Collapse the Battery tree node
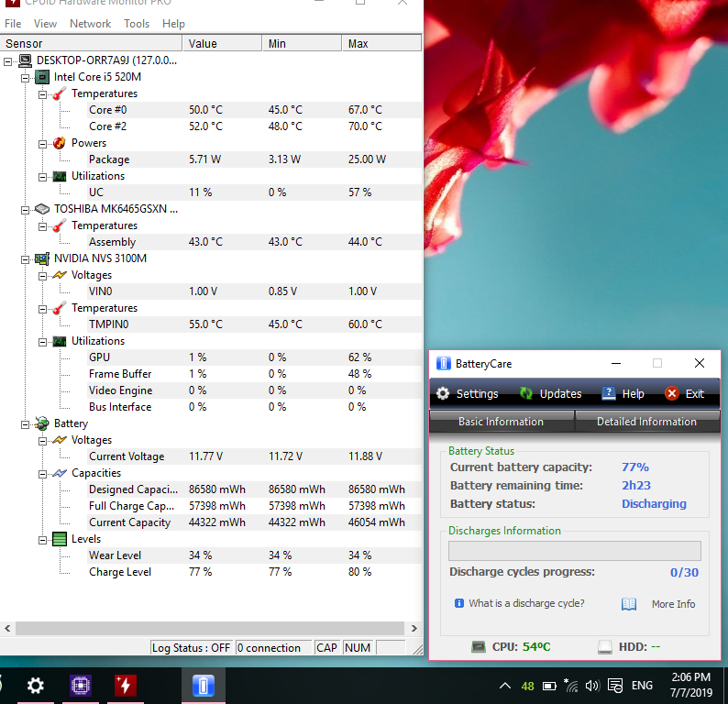728x704 pixels. [x=26, y=423]
